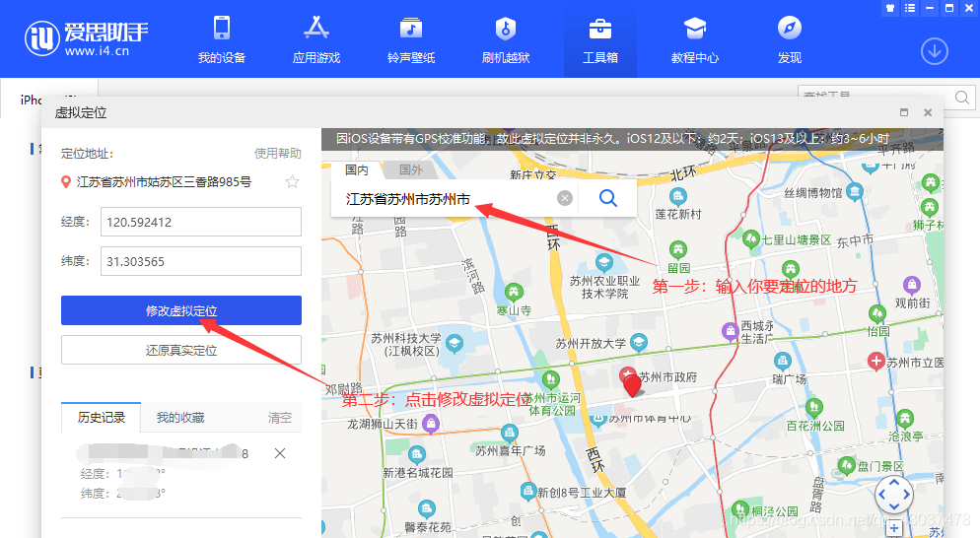Click the 还原真实定位 button
The image size is (980, 538).
pos(181,350)
